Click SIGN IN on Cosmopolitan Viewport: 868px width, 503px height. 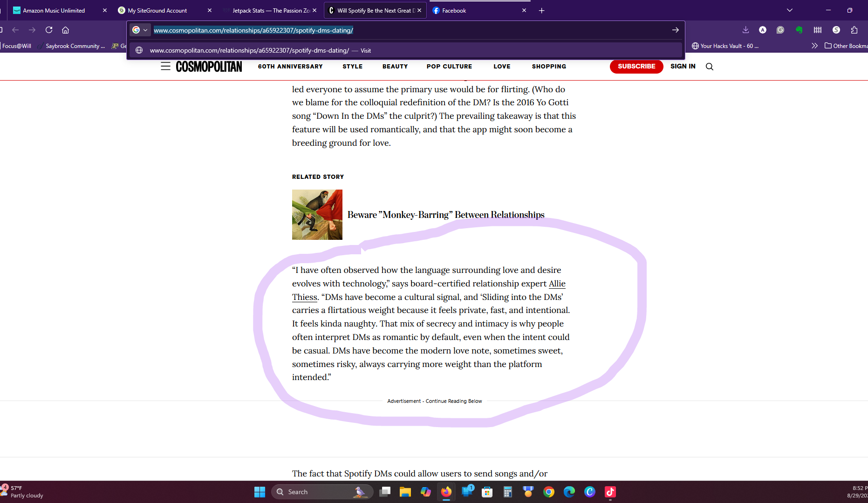[683, 66]
